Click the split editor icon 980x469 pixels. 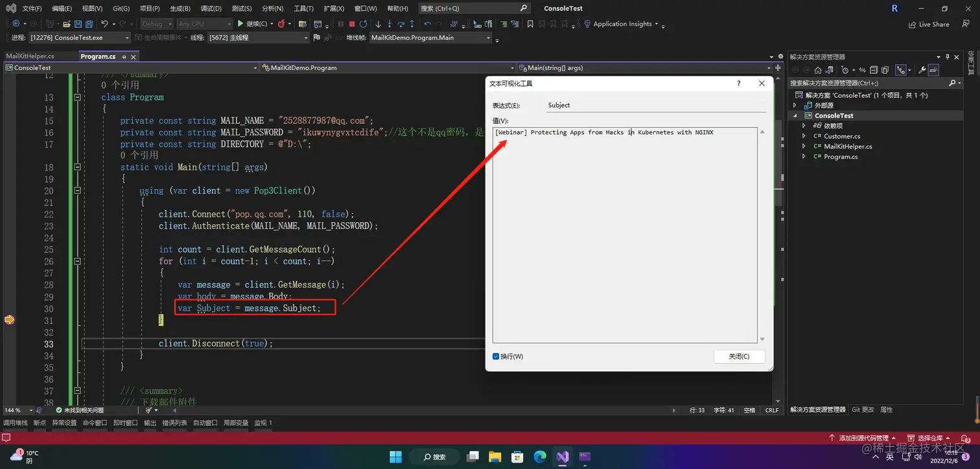pos(778,67)
